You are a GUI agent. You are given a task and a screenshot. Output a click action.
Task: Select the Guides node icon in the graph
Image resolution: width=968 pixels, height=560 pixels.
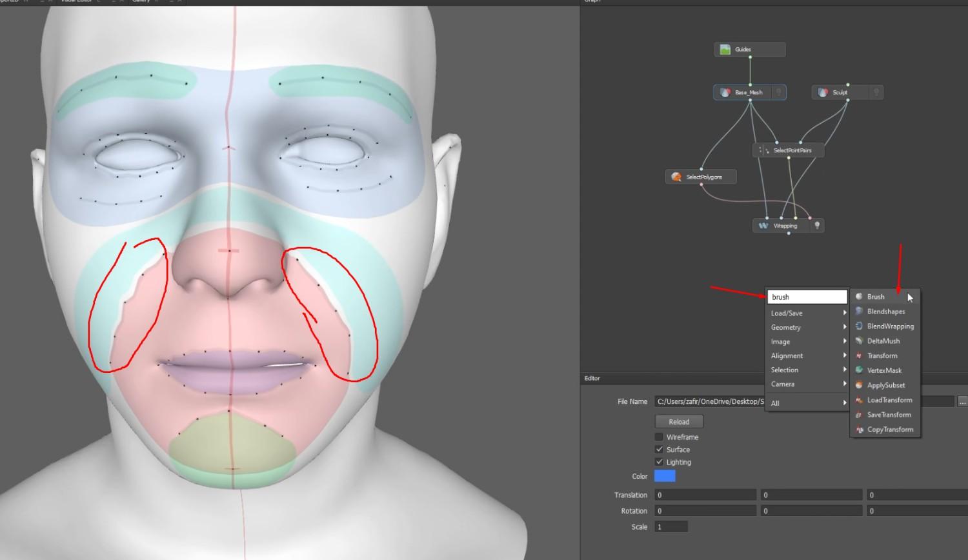pos(725,50)
